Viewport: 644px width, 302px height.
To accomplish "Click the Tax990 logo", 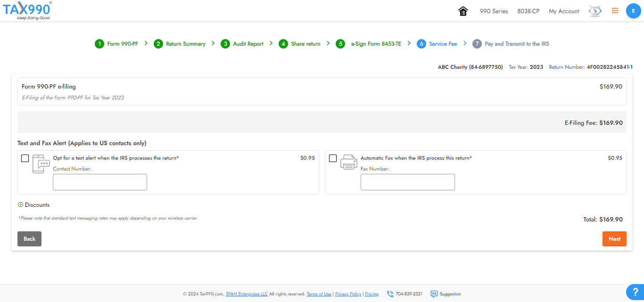I will (27, 10).
